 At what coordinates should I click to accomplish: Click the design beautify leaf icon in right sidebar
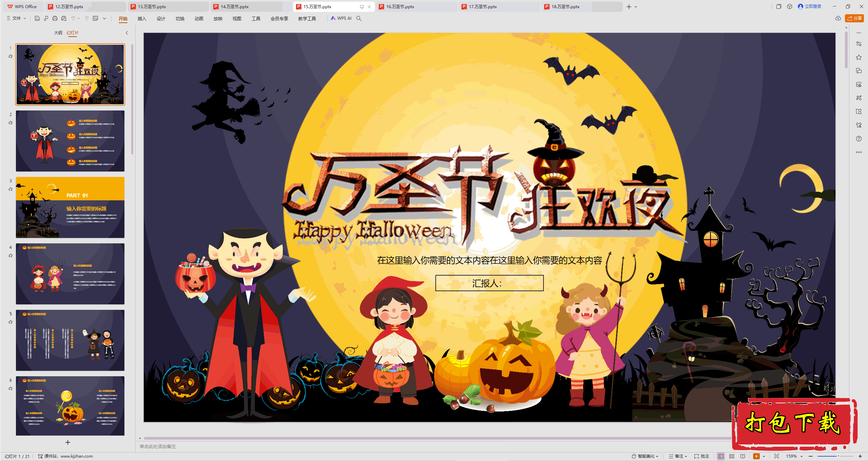(x=859, y=84)
